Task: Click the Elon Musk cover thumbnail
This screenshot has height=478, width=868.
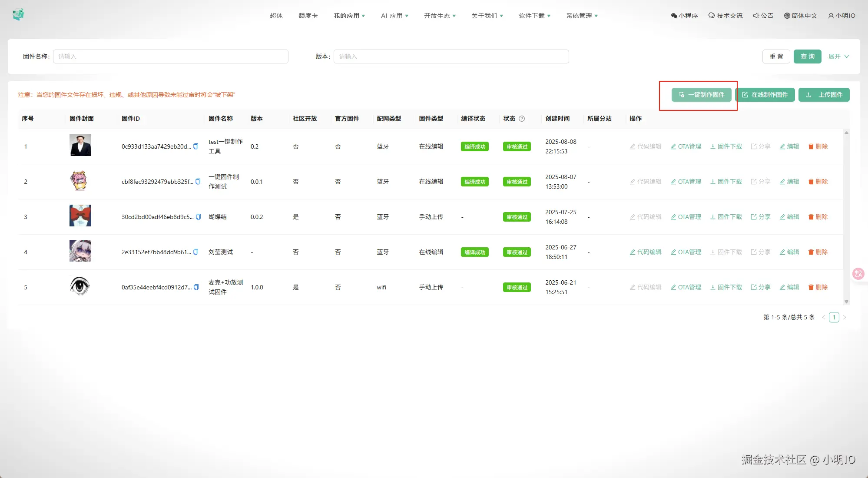Action: click(x=80, y=145)
